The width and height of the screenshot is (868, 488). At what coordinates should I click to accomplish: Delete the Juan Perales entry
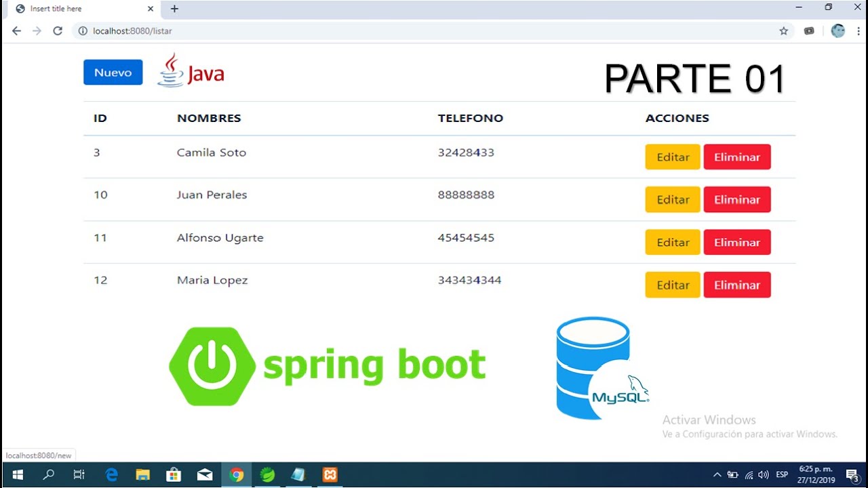point(737,199)
